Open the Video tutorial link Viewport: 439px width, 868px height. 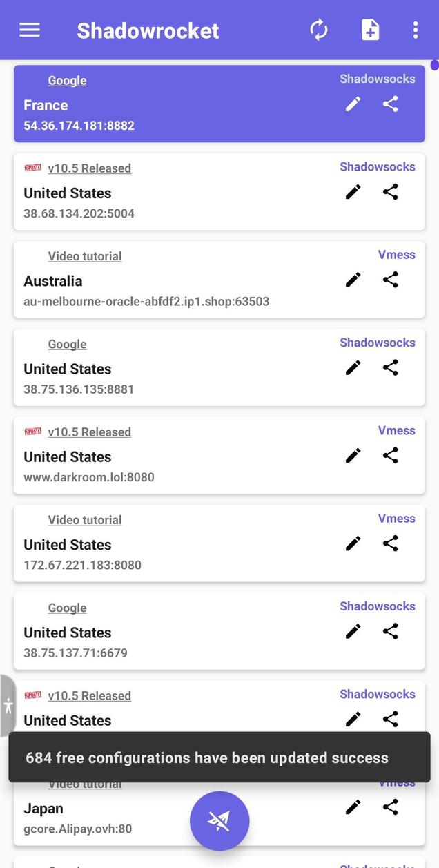point(84,255)
